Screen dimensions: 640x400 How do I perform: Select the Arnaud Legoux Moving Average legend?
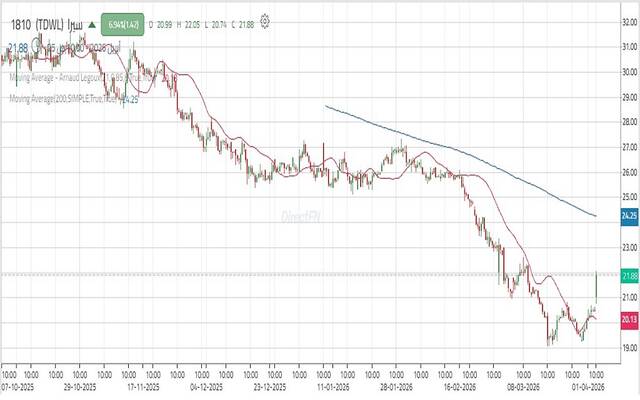click(x=78, y=77)
